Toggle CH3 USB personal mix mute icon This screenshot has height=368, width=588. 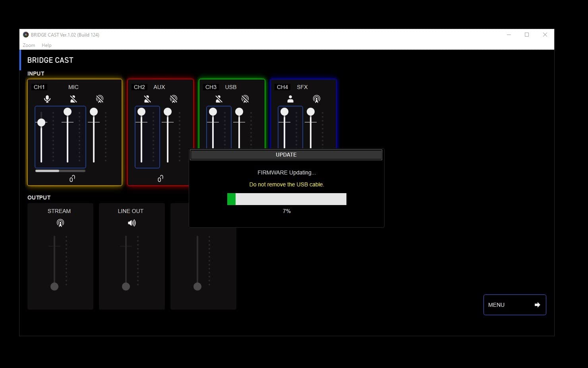pos(219,99)
